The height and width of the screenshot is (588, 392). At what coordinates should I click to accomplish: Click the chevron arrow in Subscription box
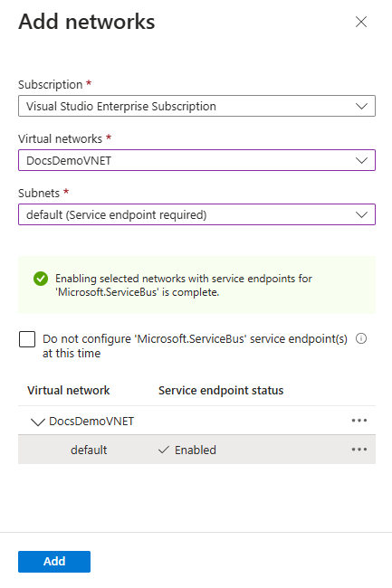tap(361, 107)
